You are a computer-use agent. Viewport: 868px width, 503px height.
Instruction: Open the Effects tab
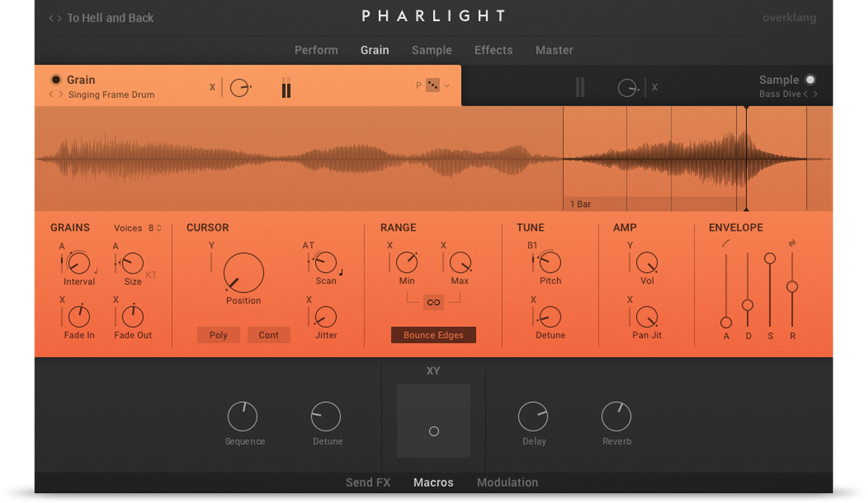point(494,50)
